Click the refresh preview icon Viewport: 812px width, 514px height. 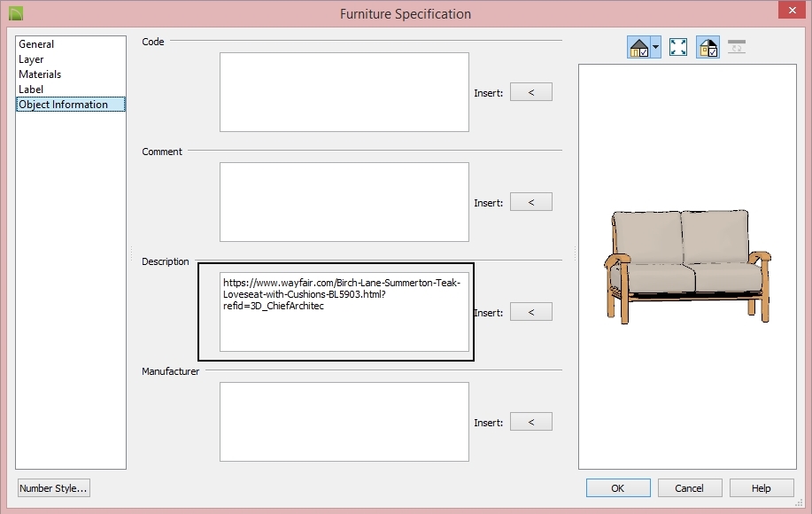point(735,47)
